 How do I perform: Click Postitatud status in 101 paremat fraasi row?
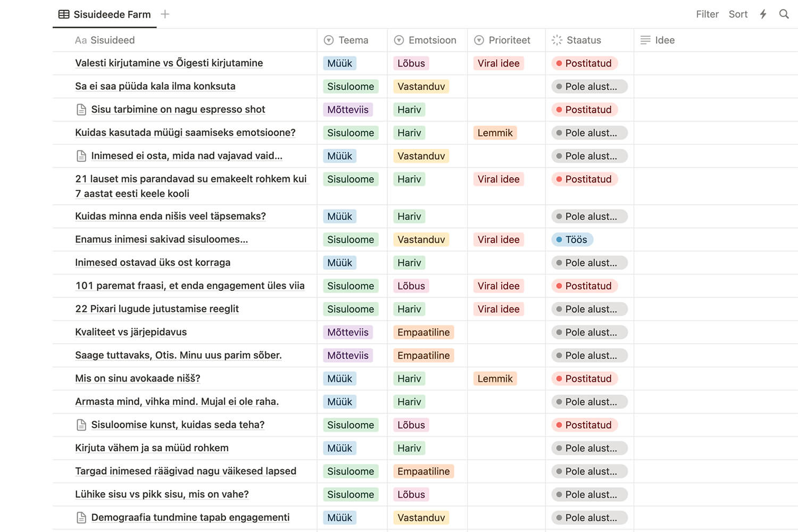tap(585, 286)
